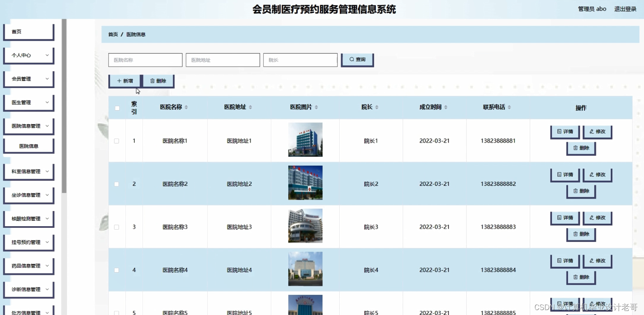Focus the 医院名称 search field

pos(145,60)
